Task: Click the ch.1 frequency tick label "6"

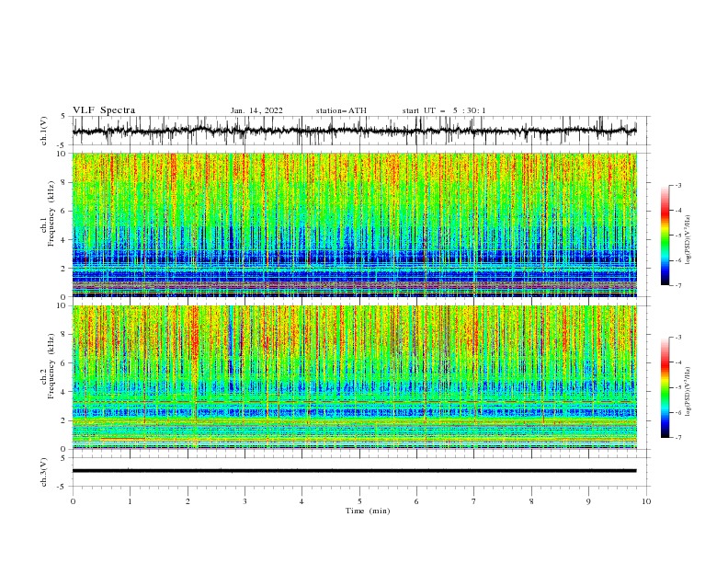Action: (64, 211)
